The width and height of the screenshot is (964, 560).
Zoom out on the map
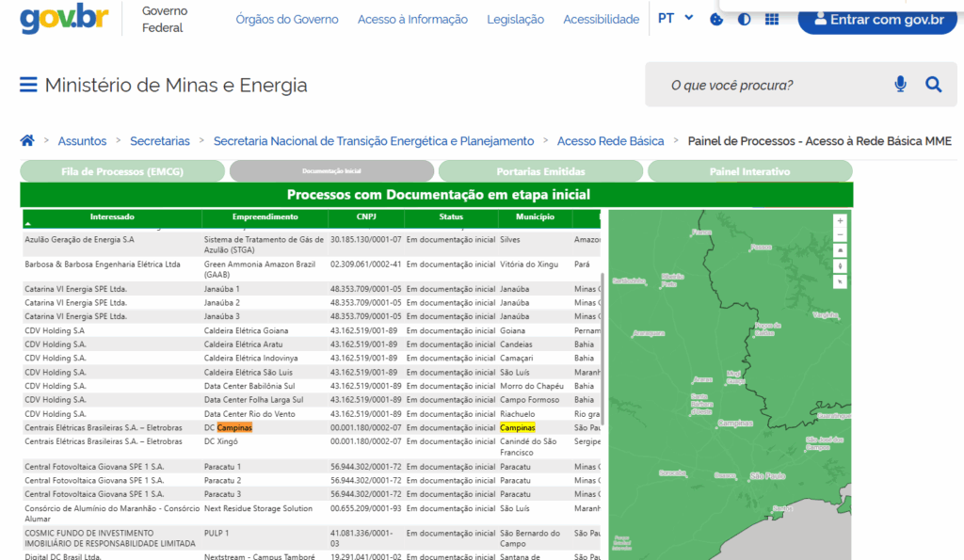(x=840, y=235)
